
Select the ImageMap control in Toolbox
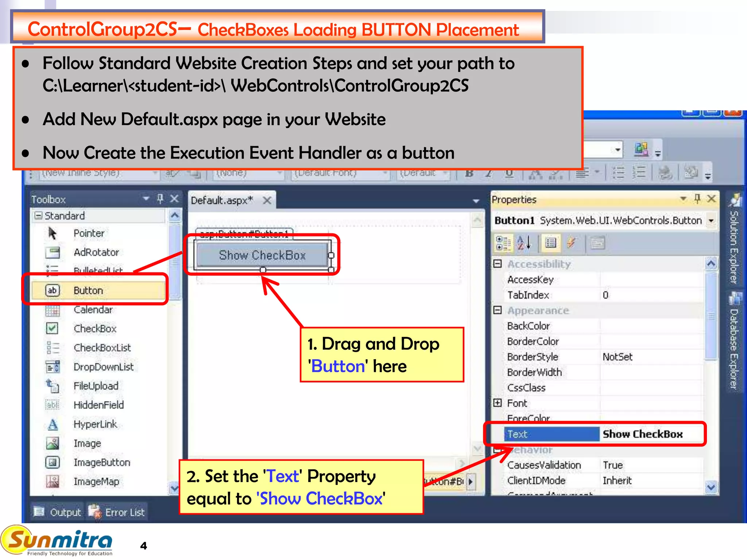coord(96,482)
